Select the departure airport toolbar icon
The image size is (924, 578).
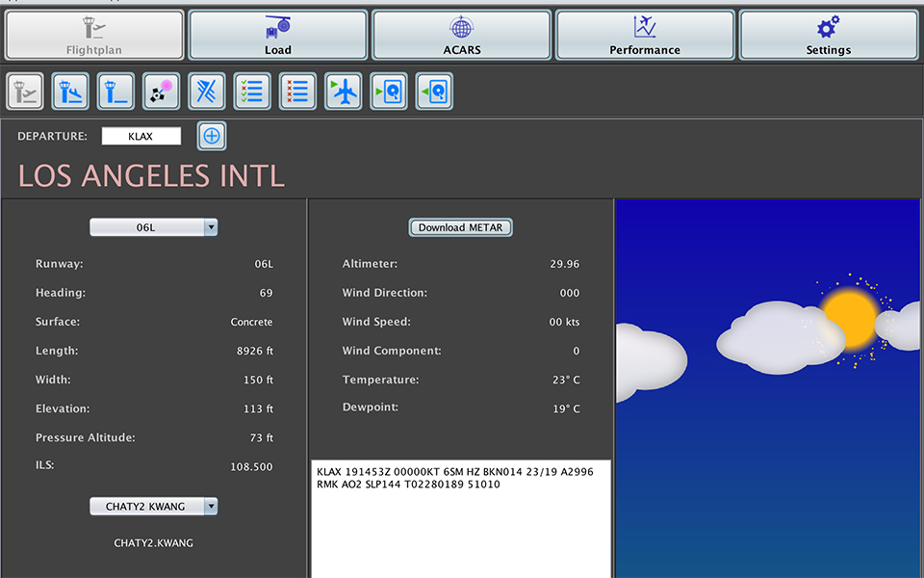point(25,92)
